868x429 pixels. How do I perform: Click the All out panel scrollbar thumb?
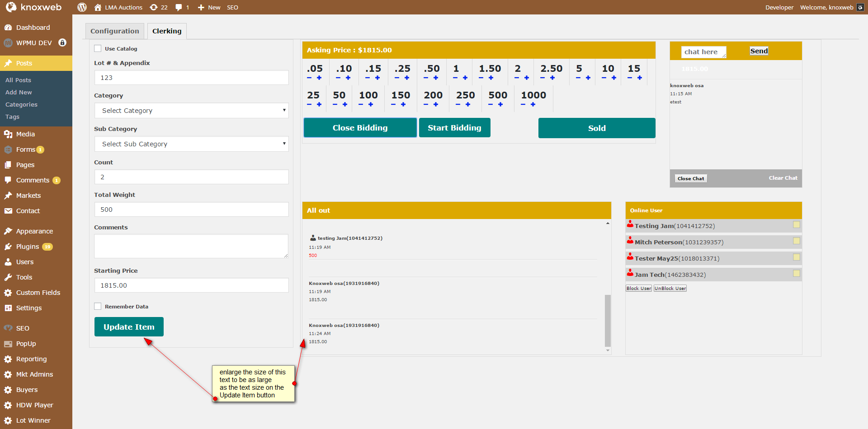coord(608,320)
